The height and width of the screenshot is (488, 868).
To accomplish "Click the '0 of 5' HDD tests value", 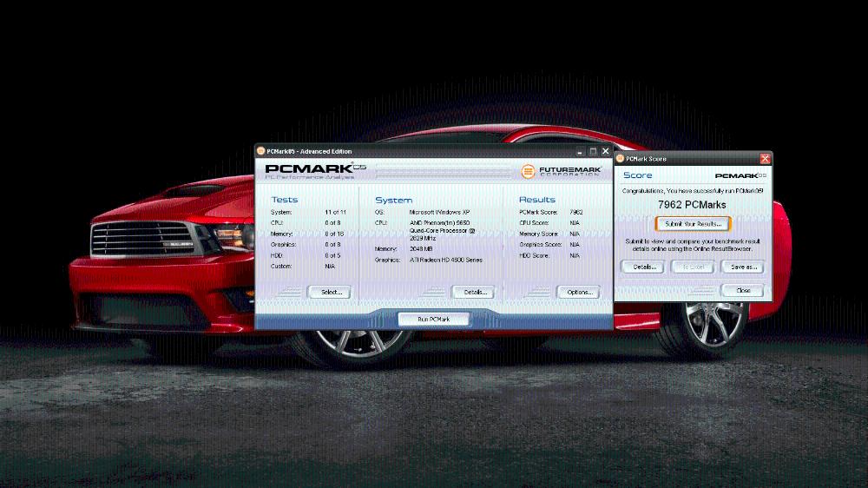I will coord(332,255).
